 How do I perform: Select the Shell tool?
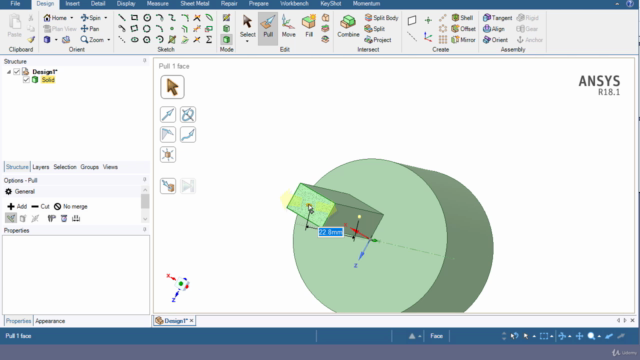[x=462, y=18]
